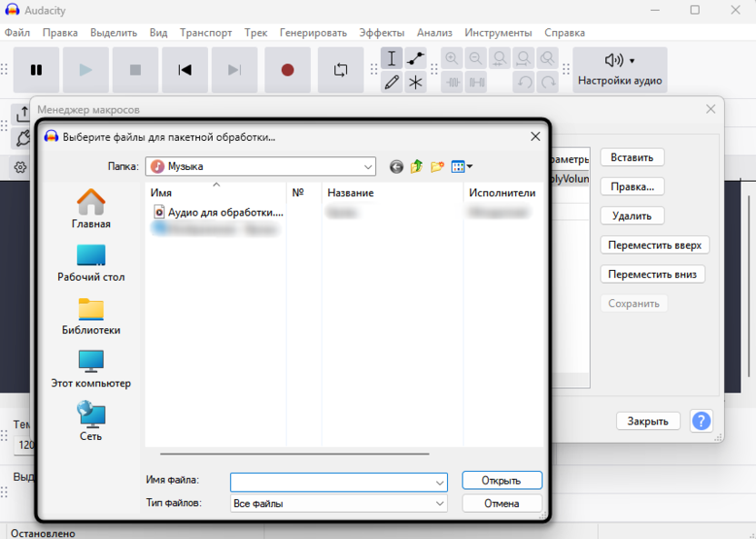Screen dimensions: 756x539
Task: Sort by Название column header
Action: pos(392,193)
